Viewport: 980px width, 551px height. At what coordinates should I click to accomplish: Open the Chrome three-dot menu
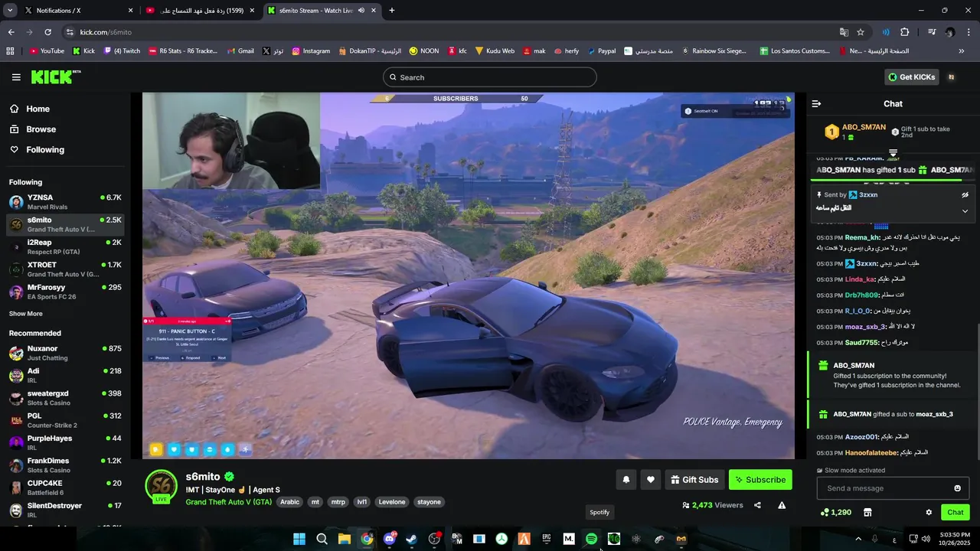[969, 32]
